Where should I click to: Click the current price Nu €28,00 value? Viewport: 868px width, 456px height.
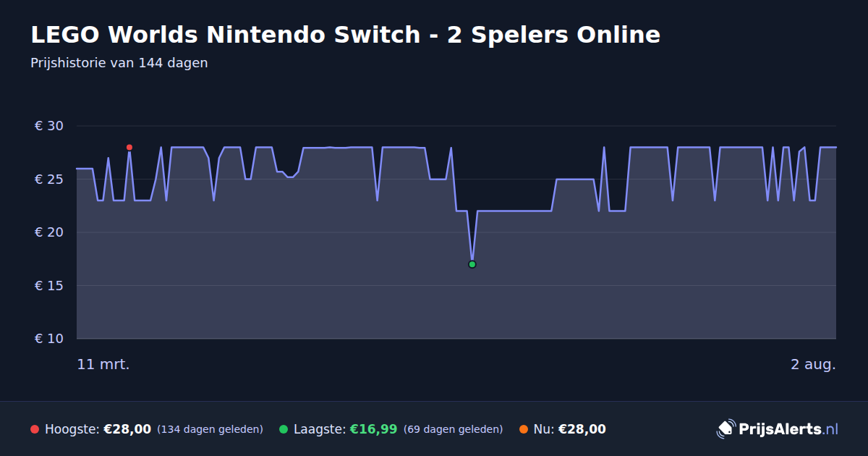point(582,429)
